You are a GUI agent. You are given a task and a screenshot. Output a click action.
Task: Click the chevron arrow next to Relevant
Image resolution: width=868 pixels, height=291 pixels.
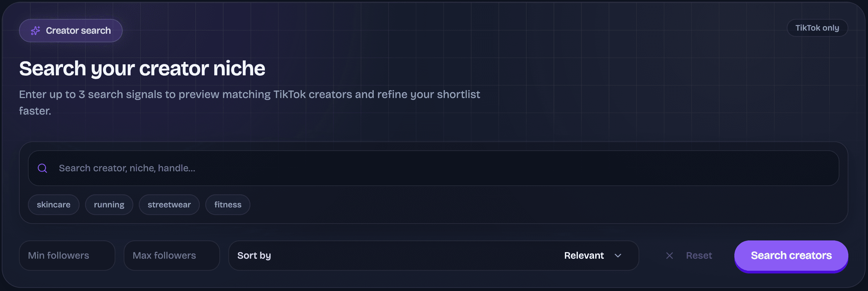[x=618, y=256]
